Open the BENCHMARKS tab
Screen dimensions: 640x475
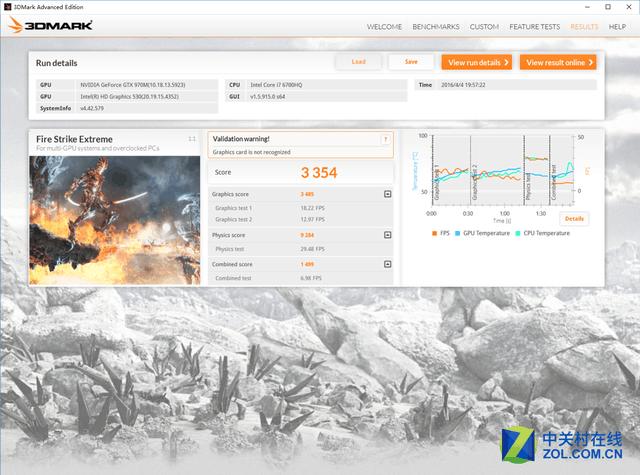point(436,27)
